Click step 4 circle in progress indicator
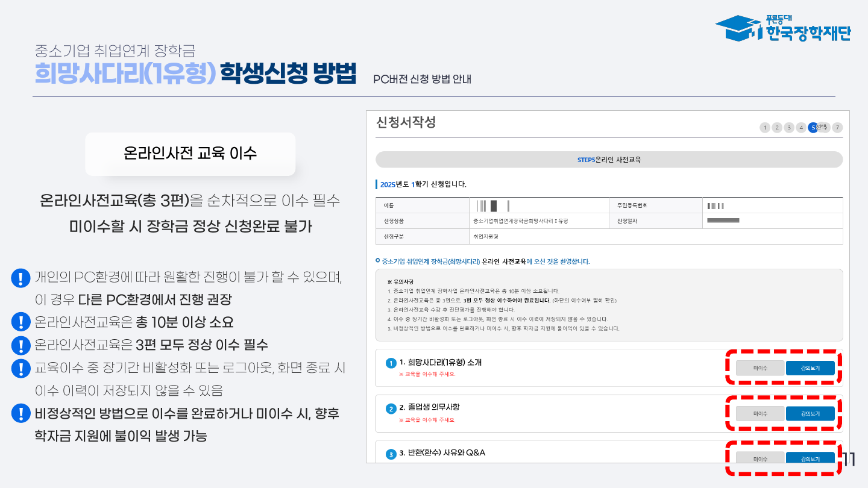Image resolution: width=868 pixels, height=488 pixels. pos(801,128)
